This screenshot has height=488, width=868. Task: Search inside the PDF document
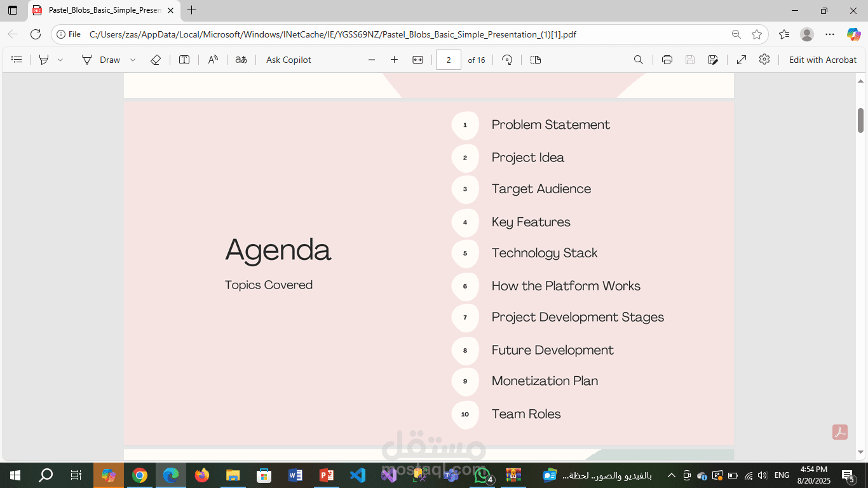pyautogui.click(x=639, y=60)
